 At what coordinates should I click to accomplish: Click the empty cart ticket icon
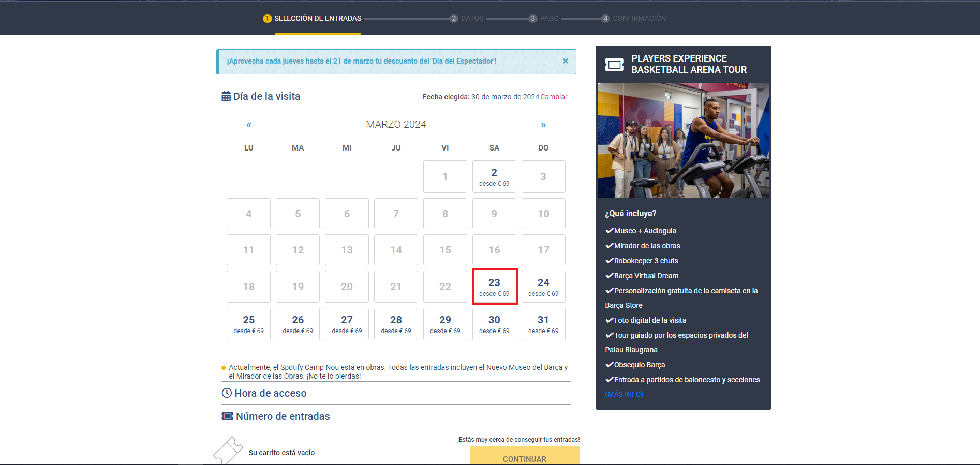[228, 451]
